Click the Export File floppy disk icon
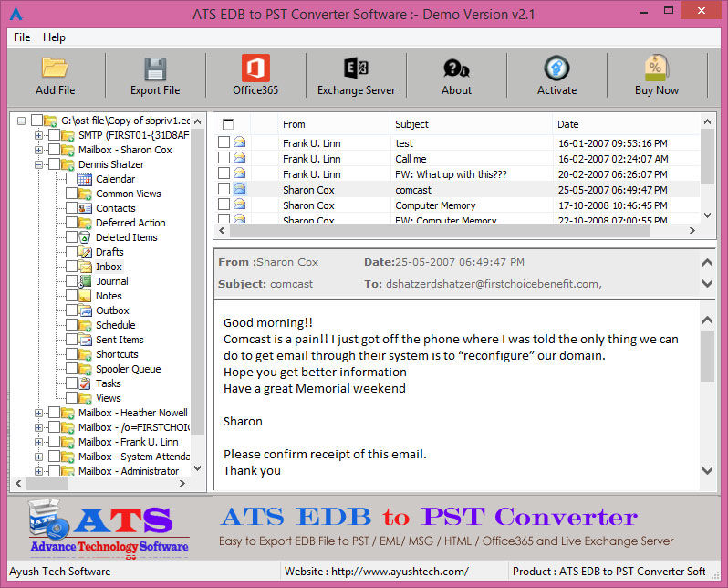The height and width of the screenshot is (588, 728). pos(155,69)
